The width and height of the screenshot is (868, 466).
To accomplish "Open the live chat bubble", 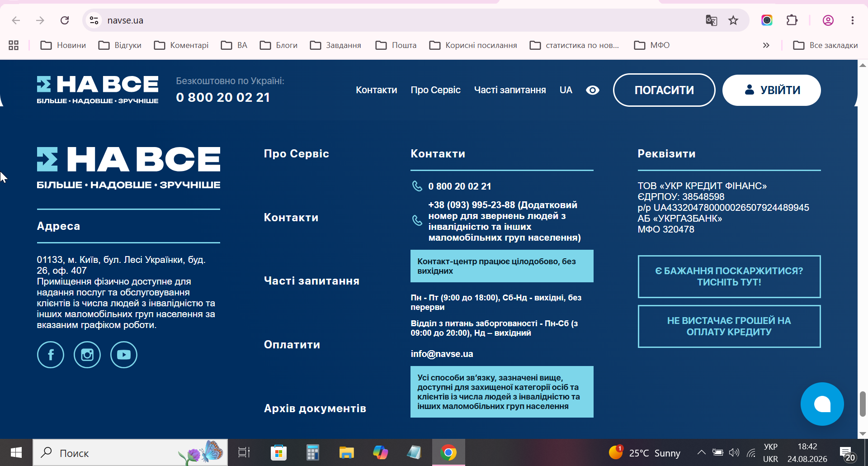I will (x=822, y=404).
